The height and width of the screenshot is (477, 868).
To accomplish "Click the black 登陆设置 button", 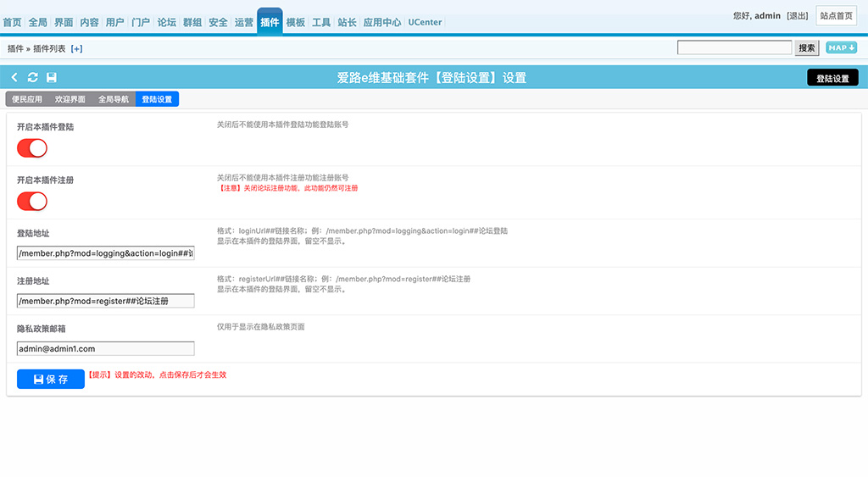I will (x=832, y=78).
